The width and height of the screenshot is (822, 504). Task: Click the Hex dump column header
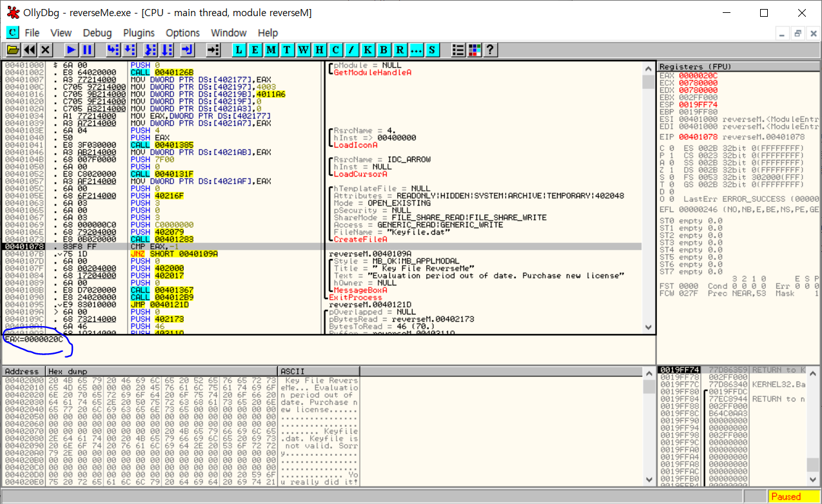click(162, 371)
